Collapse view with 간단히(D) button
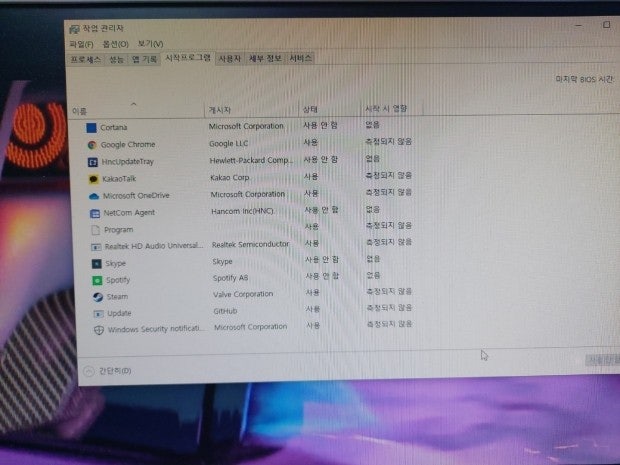620x465 pixels. pos(108,371)
